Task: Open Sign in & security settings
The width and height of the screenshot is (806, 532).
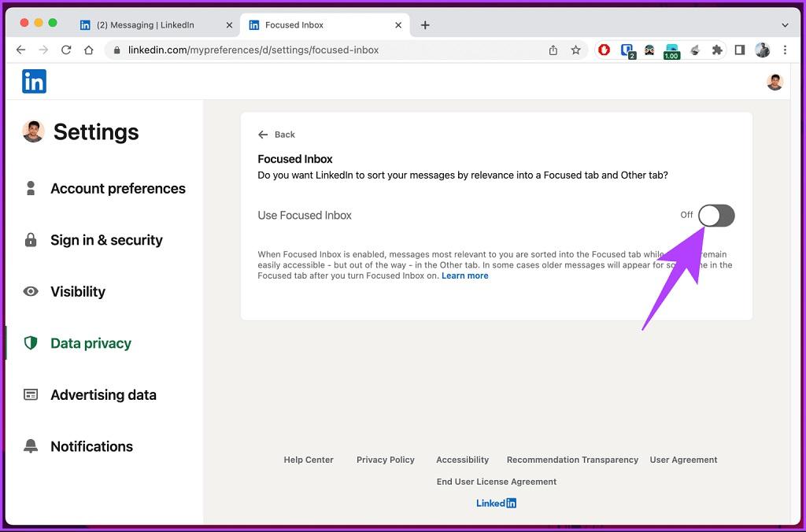Action: pyautogui.click(x=106, y=240)
